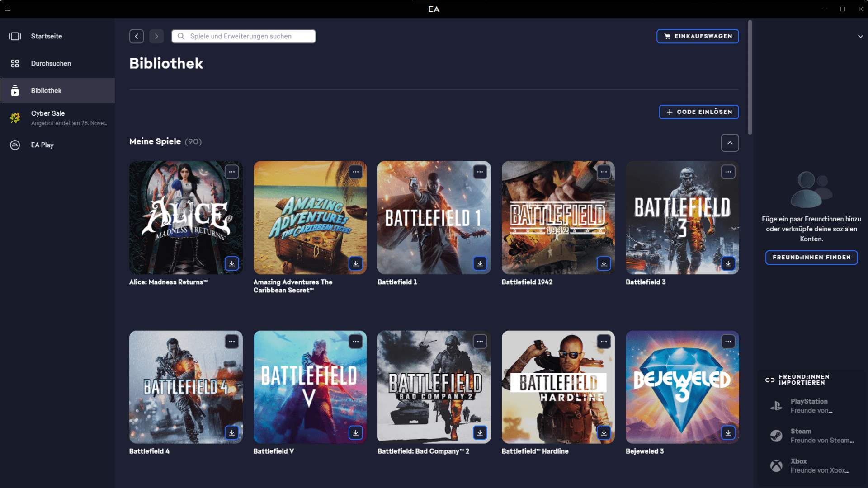Click the search field for games

[244, 36]
